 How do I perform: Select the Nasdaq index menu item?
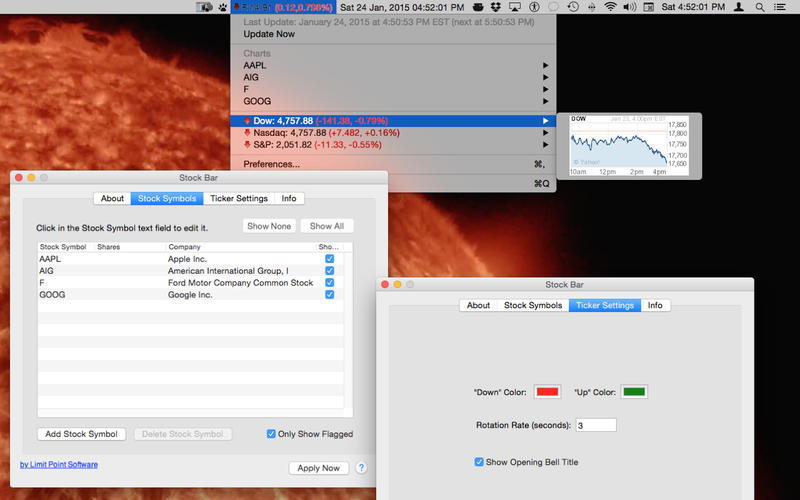(x=393, y=133)
